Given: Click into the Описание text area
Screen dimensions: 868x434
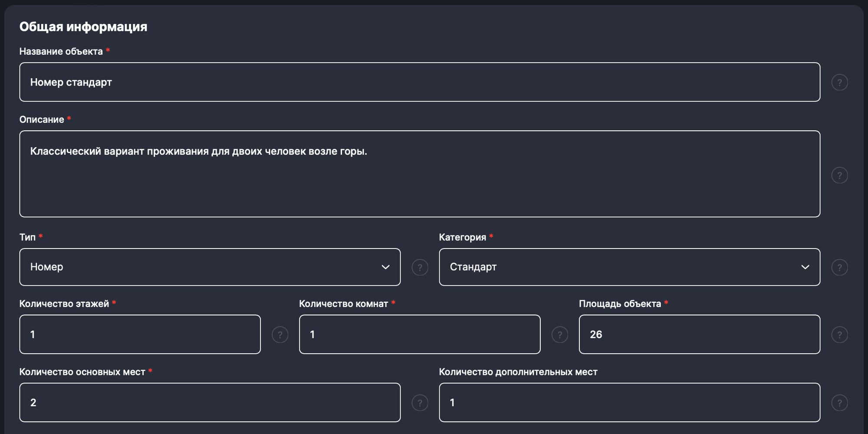Looking at the screenshot, I should tap(419, 182).
